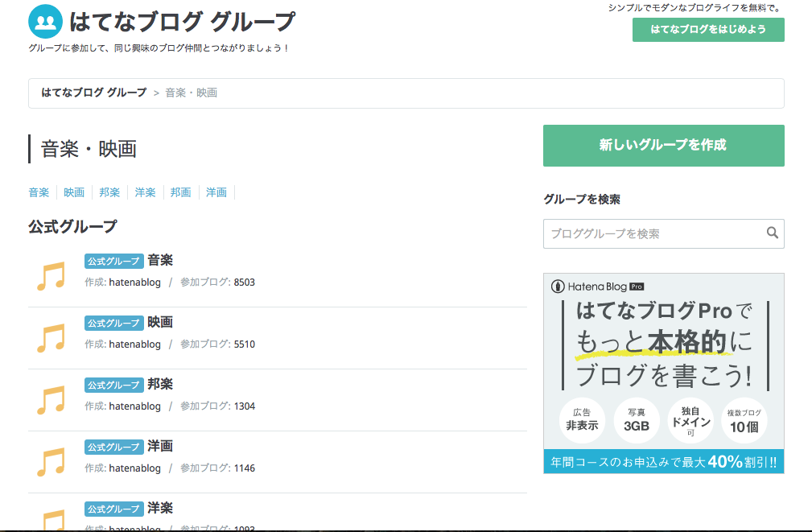Click the グループを検索 label

582,200
